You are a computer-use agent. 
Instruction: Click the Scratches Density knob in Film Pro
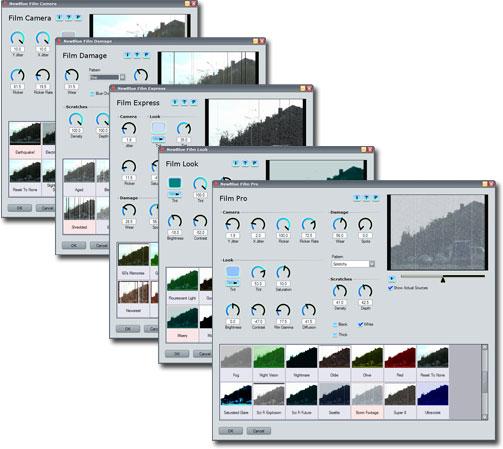pos(340,292)
